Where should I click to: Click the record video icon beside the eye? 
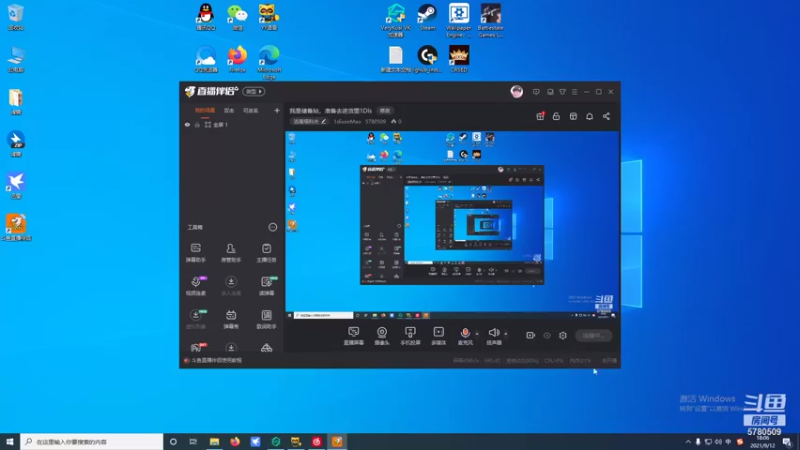(x=530, y=336)
